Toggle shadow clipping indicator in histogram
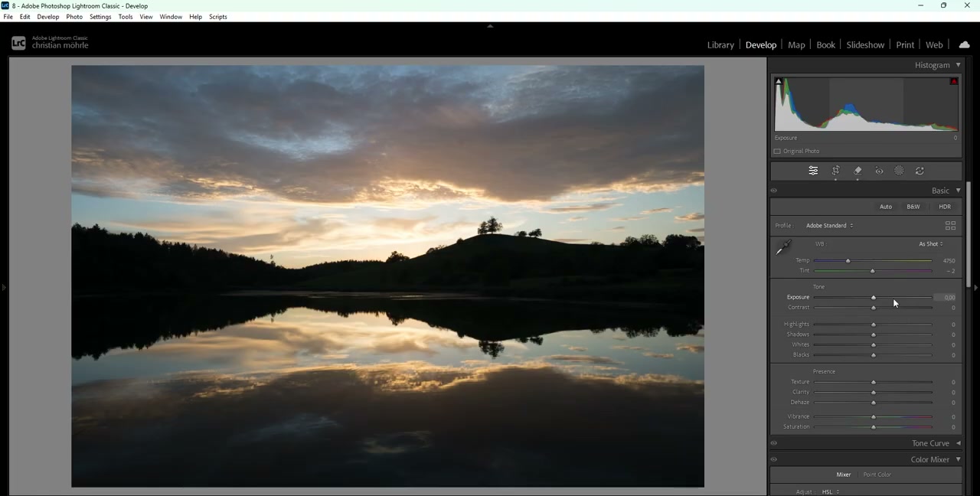 (x=778, y=81)
